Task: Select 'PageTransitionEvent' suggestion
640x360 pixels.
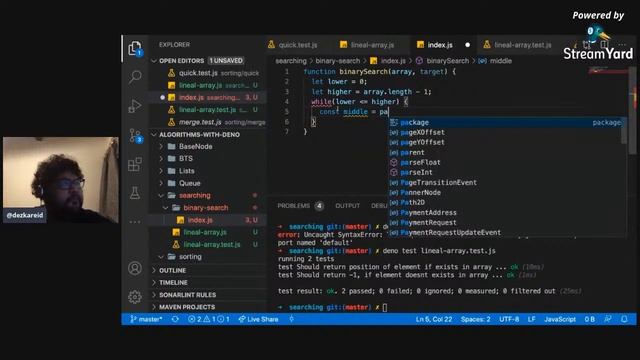Action: [x=504, y=182]
